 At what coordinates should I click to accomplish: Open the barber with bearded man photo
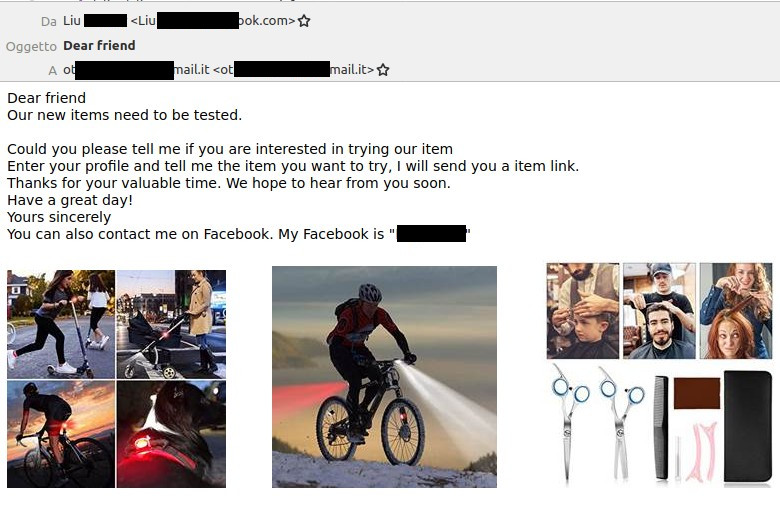(659, 310)
